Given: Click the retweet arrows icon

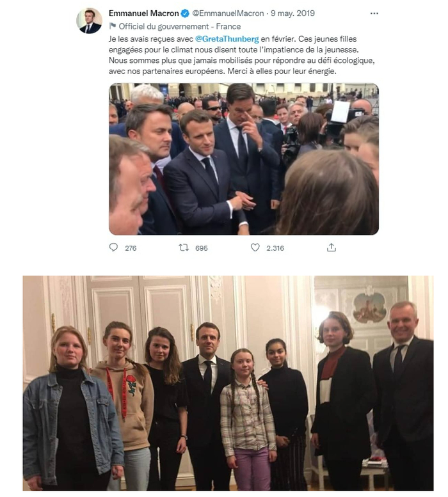Looking at the screenshot, I should click(183, 248).
